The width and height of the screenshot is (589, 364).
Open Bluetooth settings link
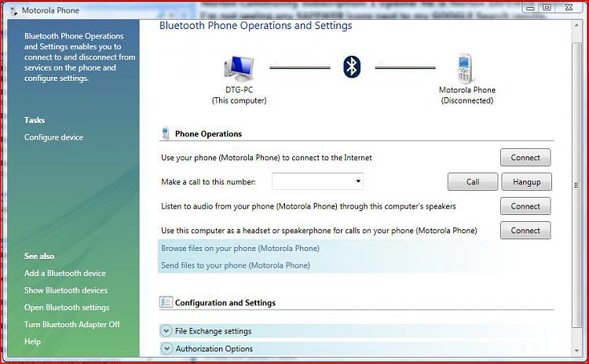point(67,308)
